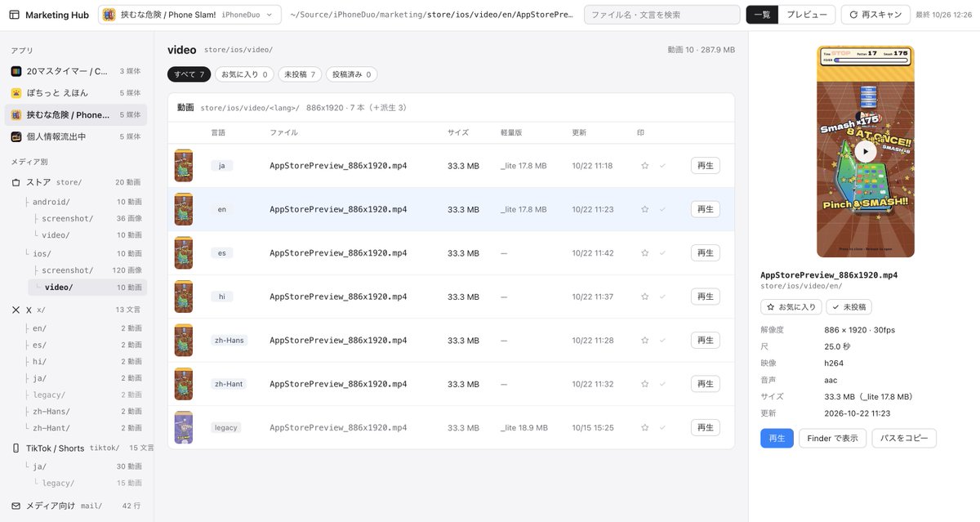This screenshot has width=980, height=522.
Task: Select the 20マスタイマー app icon
Action: point(16,71)
